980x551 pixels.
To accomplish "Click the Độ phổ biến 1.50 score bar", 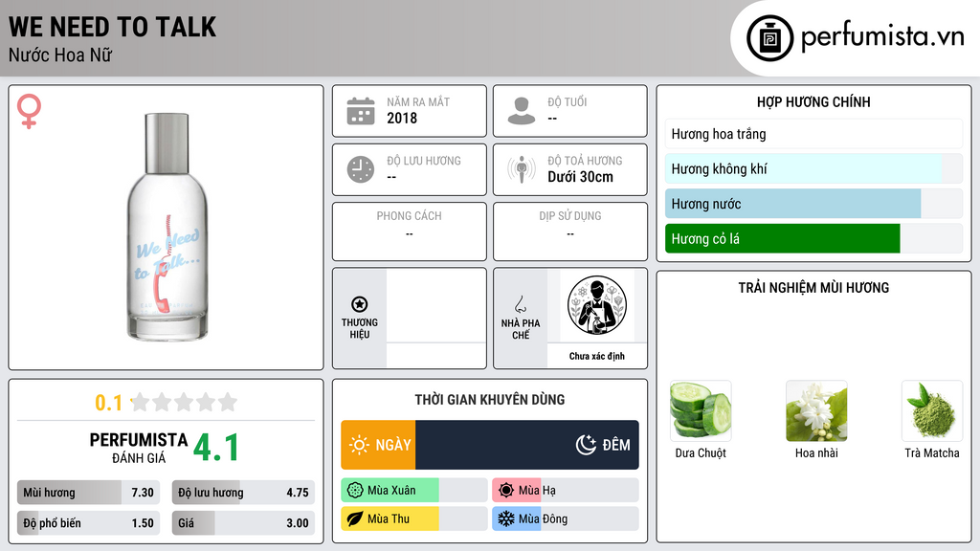I will point(88,523).
